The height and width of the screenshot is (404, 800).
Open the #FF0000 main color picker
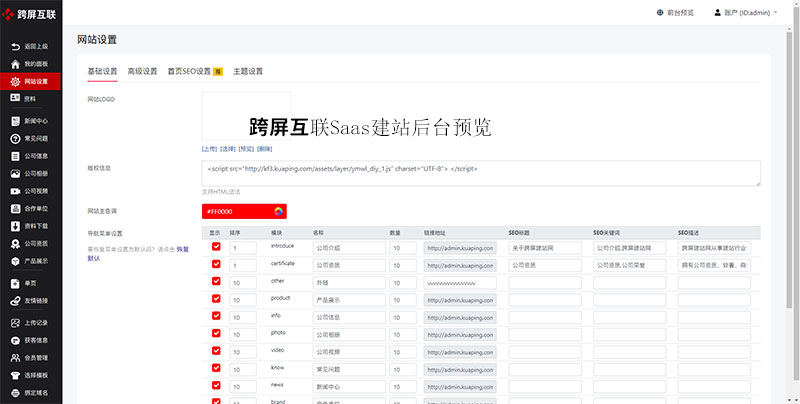coord(244,211)
